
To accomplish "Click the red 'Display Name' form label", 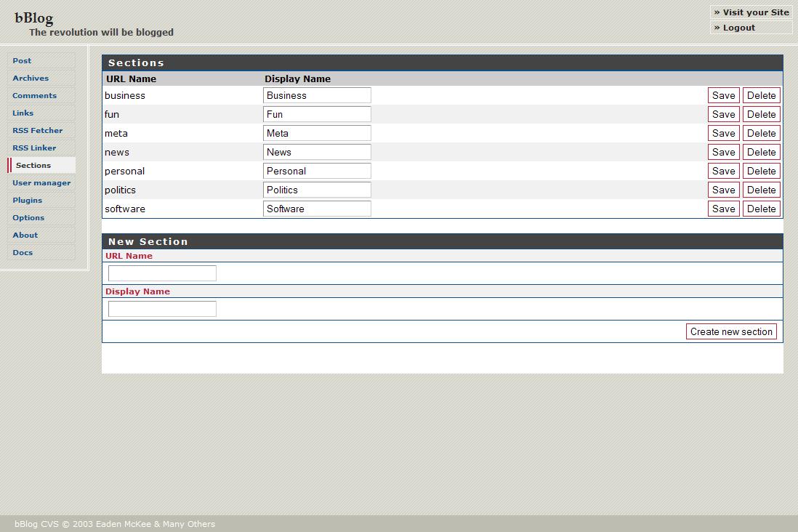I will 137,291.
